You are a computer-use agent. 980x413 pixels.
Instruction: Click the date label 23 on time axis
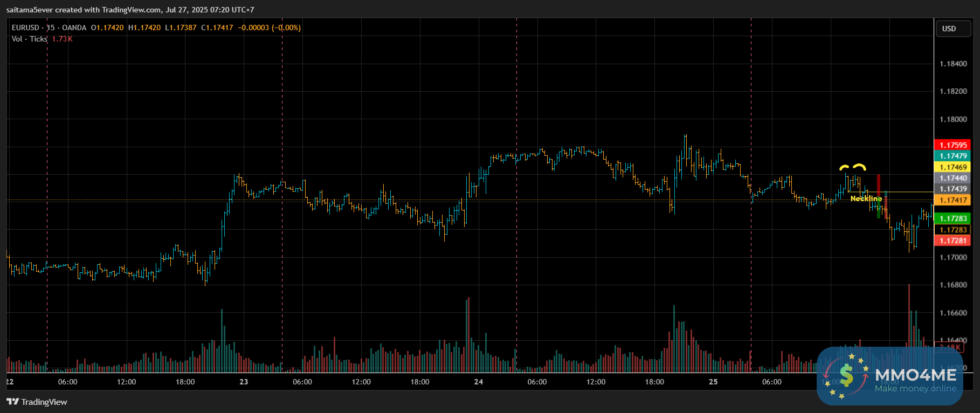coord(244,382)
